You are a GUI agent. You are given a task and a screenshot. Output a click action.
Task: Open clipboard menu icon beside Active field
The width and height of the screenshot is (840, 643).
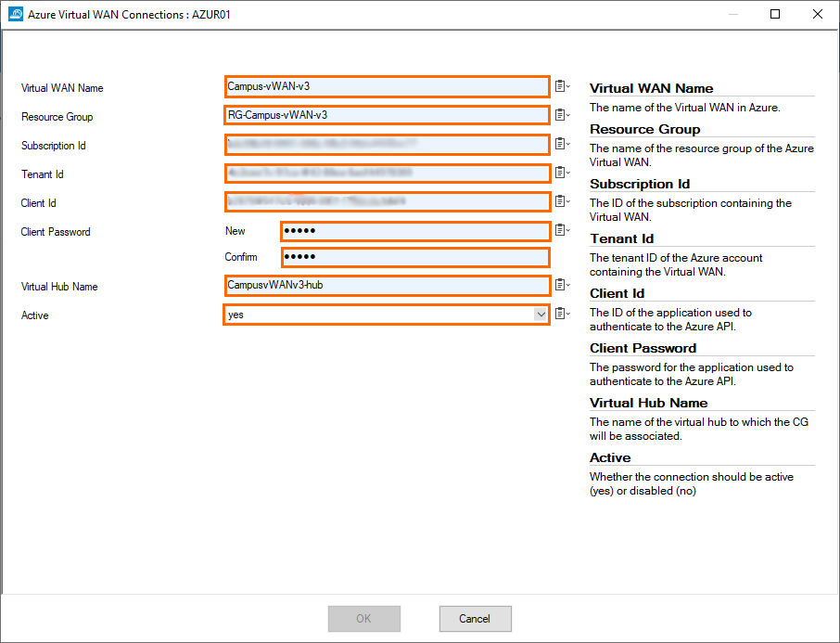tap(562, 314)
